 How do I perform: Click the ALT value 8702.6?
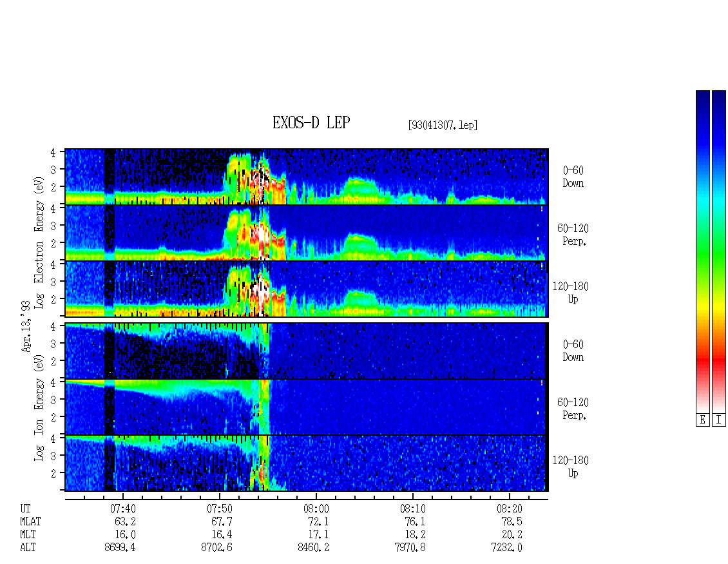point(217,547)
